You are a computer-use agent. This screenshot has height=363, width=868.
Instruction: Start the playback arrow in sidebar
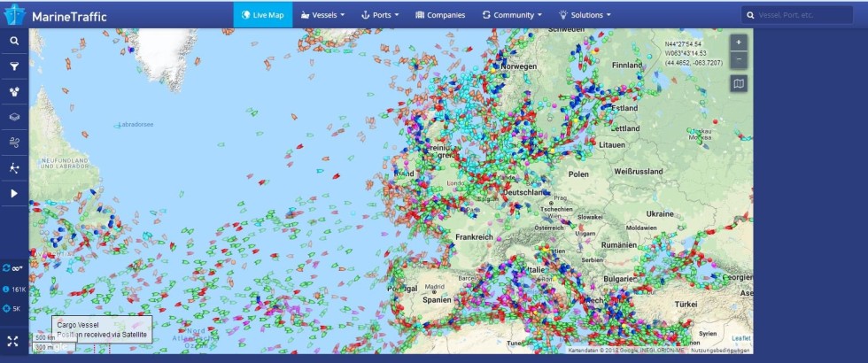coord(14,194)
